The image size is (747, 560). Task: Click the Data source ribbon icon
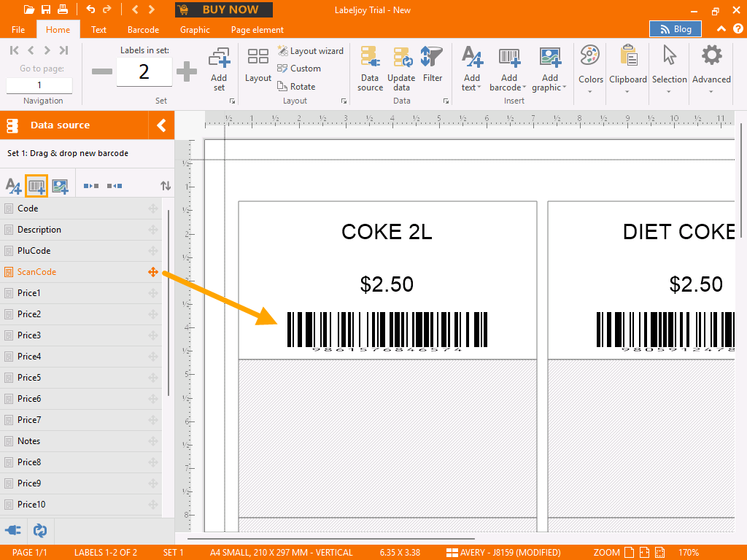click(370, 69)
